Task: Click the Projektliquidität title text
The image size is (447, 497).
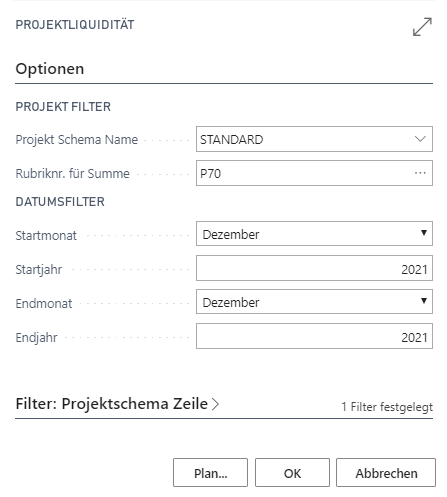Action: (75, 25)
